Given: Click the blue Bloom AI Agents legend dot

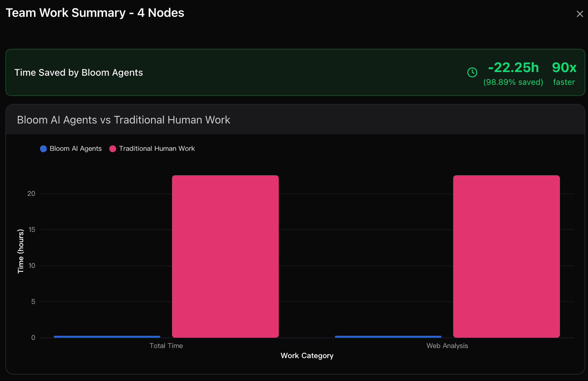Looking at the screenshot, I should 43,149.
